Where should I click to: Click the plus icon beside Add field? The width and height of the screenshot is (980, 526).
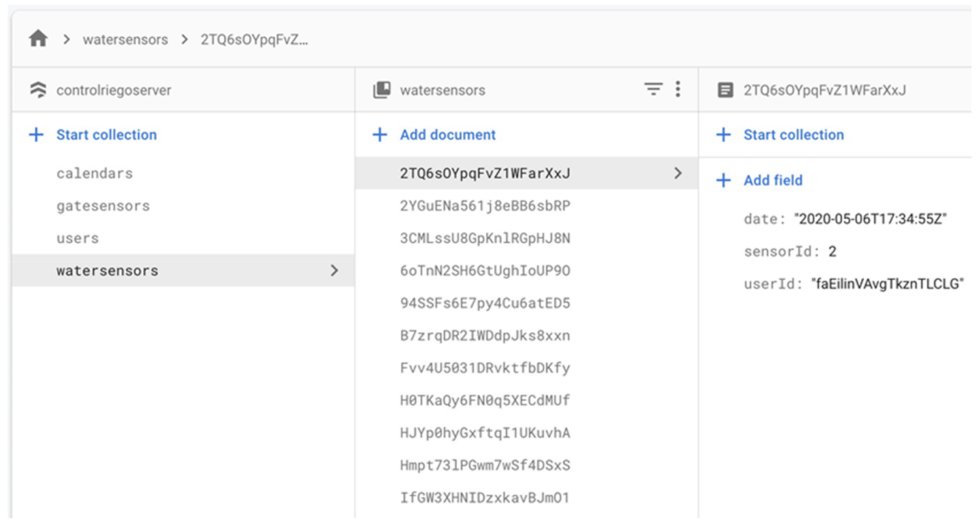click(x=723, y=180)
